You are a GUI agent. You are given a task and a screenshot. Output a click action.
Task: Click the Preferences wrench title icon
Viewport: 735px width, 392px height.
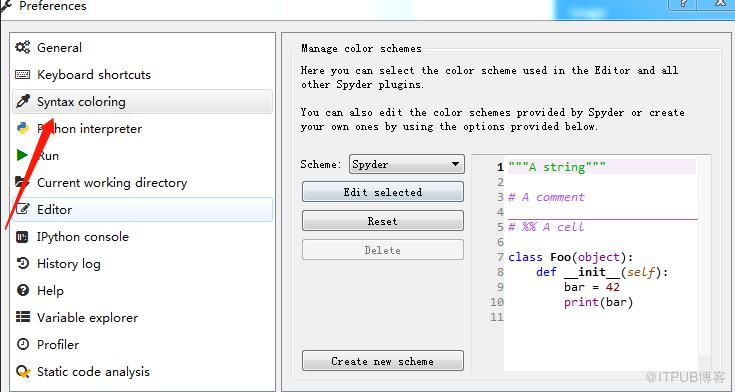tap(7, 7)
